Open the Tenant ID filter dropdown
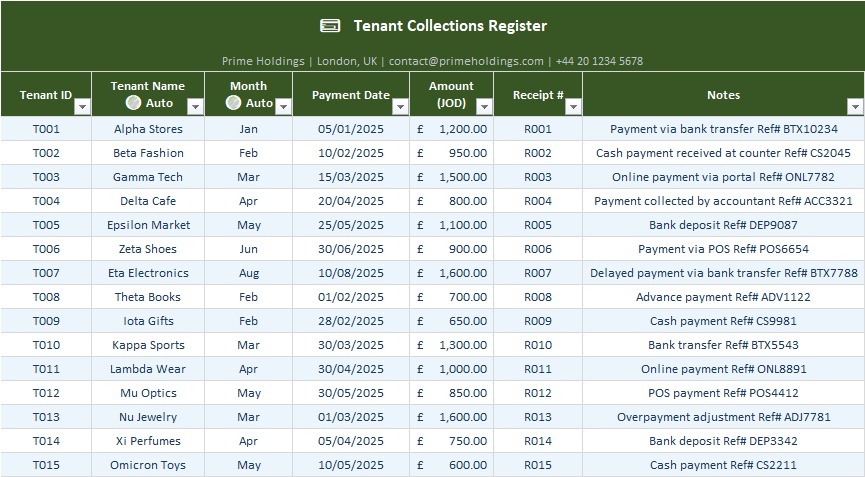The width and height of the screenshot is (865, 477). click(x=82, y=106)
